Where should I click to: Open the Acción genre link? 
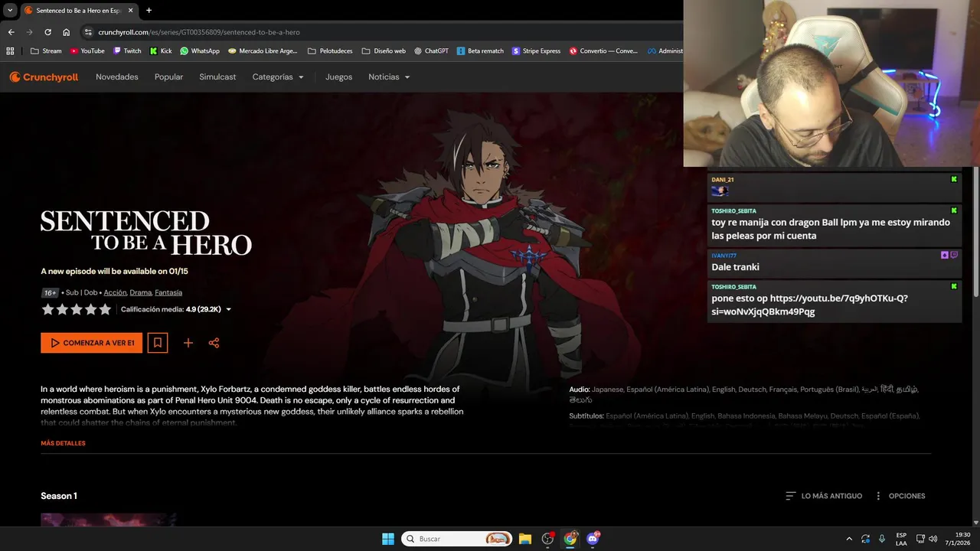pos(115,292)
